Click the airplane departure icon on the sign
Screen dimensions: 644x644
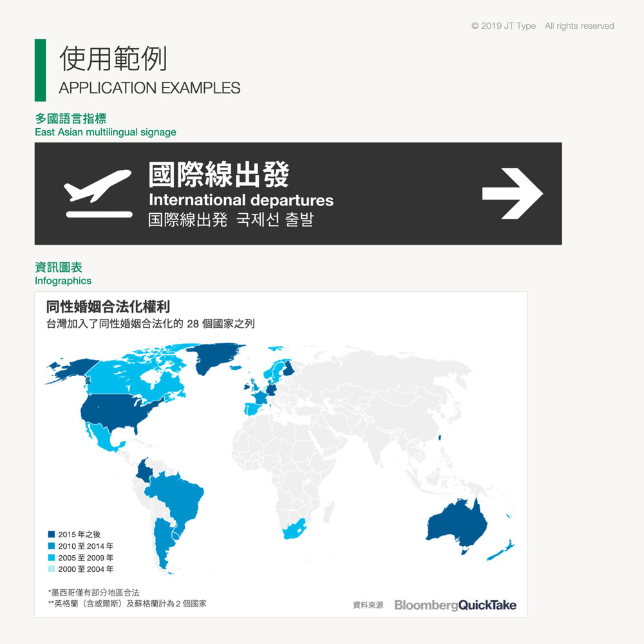98,193
